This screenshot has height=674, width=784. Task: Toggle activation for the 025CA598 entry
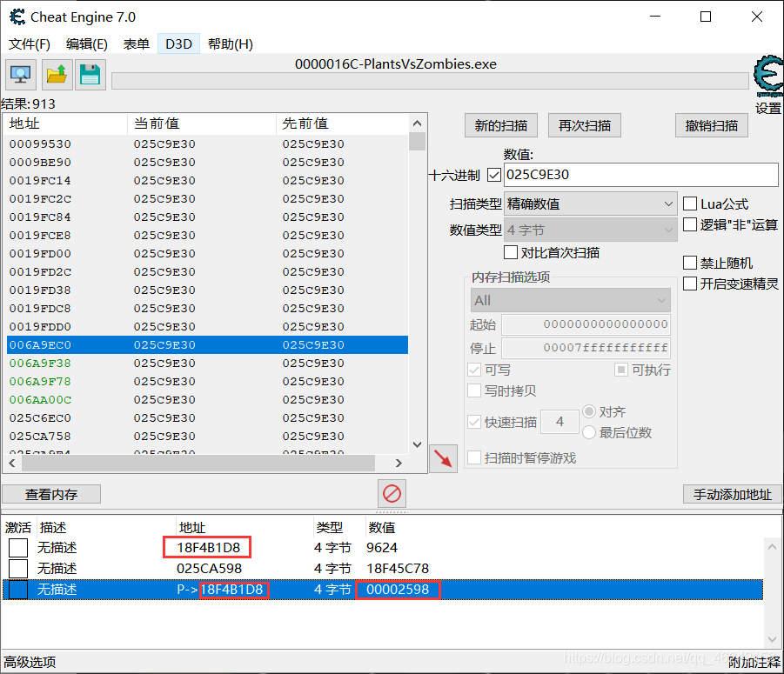18,569
